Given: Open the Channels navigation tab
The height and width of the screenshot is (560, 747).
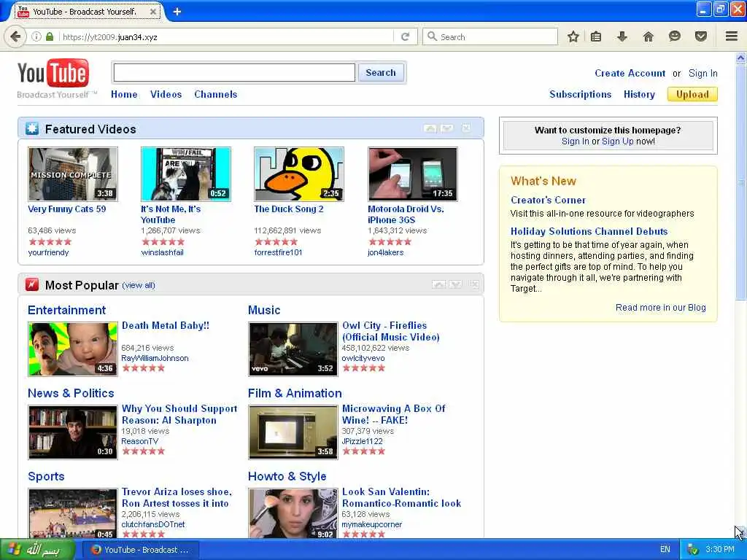Looking at the screenshot, I should [215, 94].
